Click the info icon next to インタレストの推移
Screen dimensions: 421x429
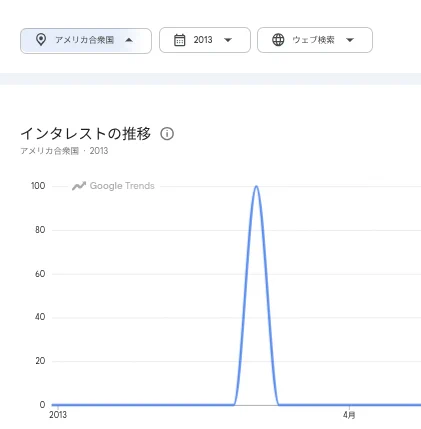pyautogui.click(x=167, y=134)
